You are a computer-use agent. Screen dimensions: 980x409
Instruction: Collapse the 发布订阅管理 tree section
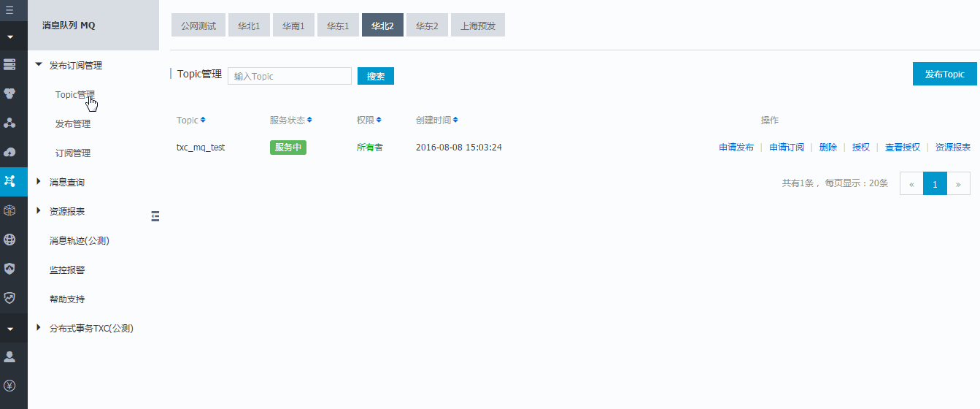[39, 65]
